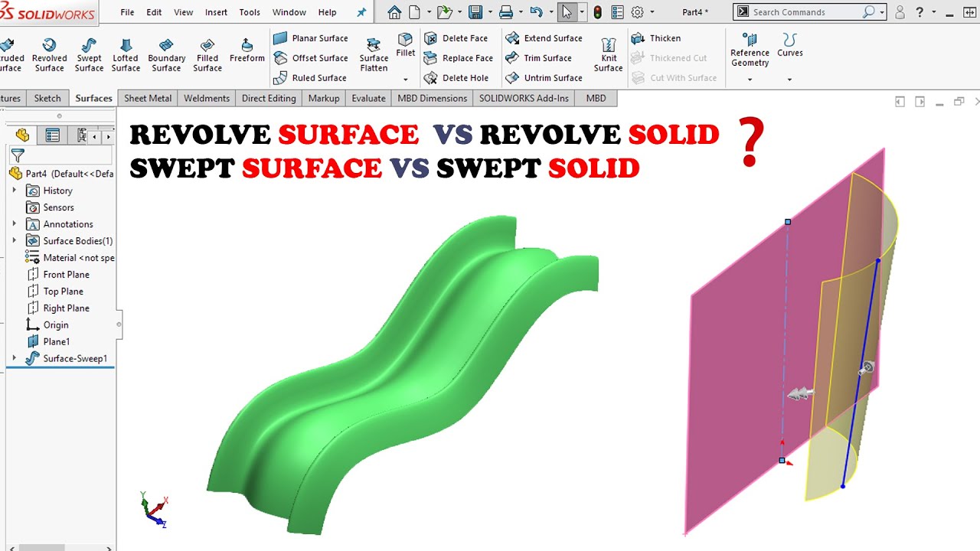Click the Print icon
Screen dimensions: 980x551
click(505, 12)
